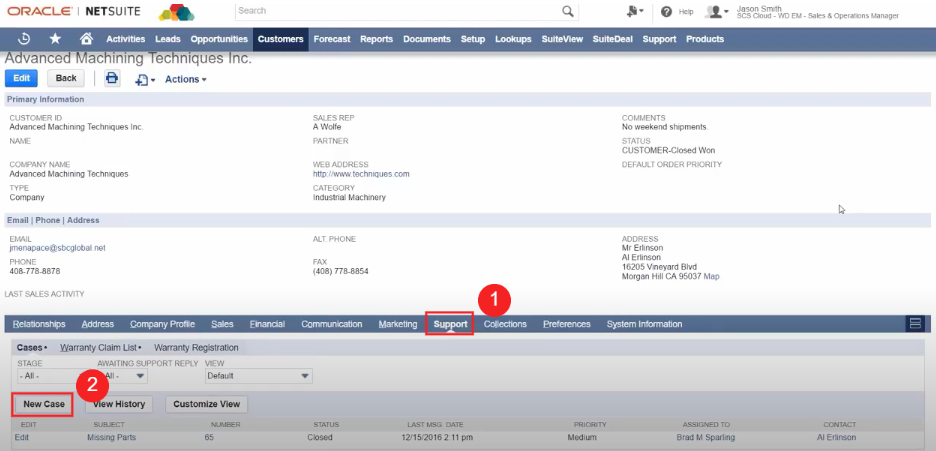Click the Al Erlinson contact cell
This screenshot has height=451, width=936.
pyautogui.click(x=836, y=437)
